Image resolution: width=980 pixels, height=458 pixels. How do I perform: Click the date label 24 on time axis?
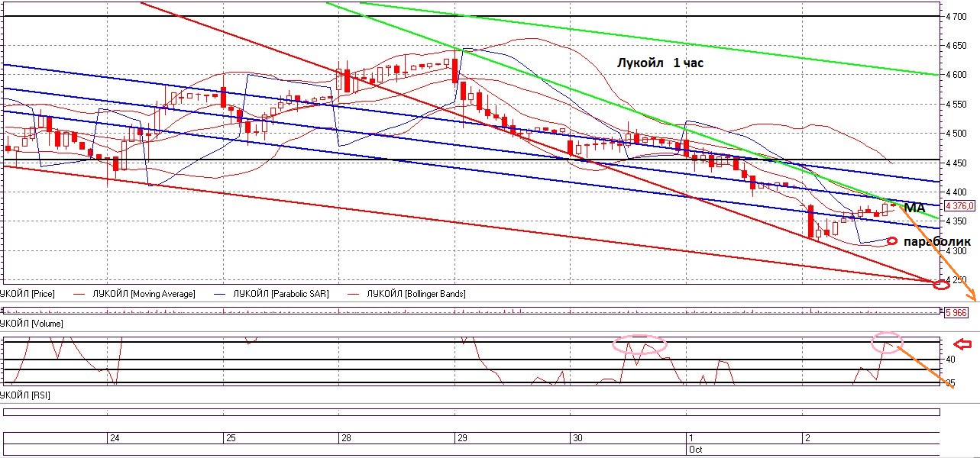click(x=115, y=438)
